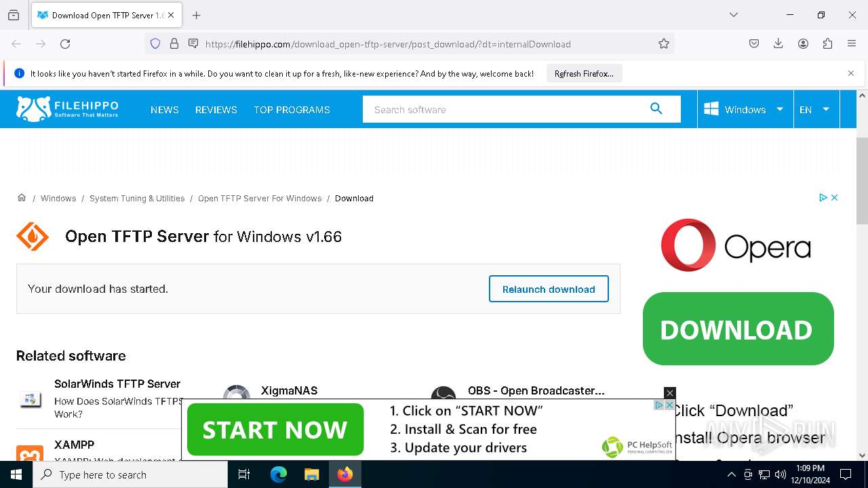The image size is (868, 488).
Task: Open Task View on taskbar
Action: (x=244, y=474)
